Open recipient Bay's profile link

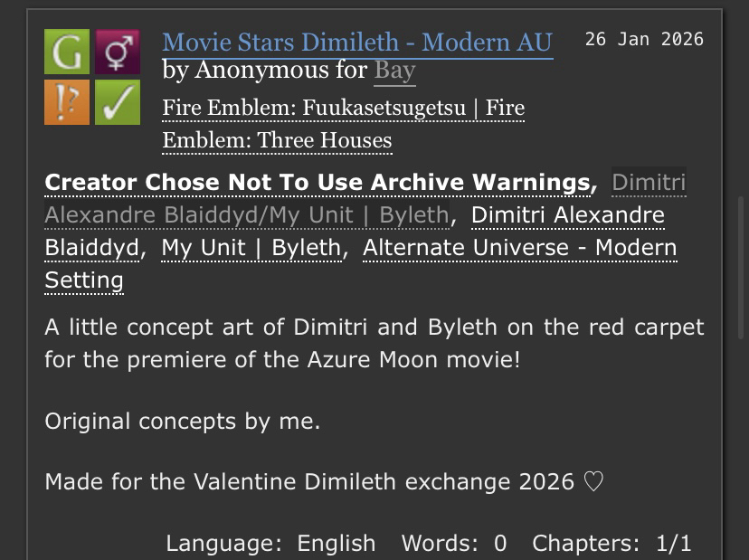point(394,71)
